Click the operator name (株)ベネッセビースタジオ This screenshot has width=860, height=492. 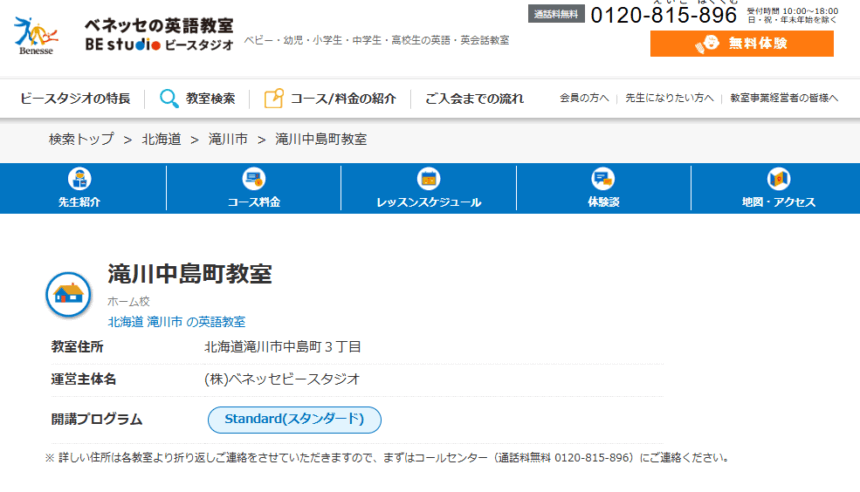point(282,380)
